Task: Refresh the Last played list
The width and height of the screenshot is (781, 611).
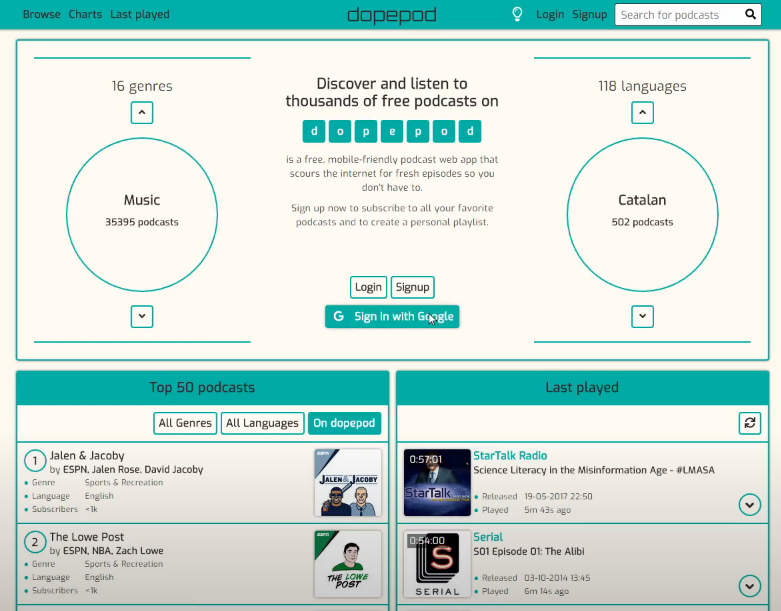Action: 750,423
